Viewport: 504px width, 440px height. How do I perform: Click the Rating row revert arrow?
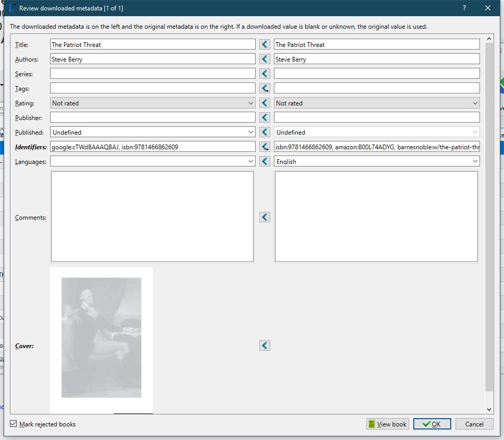[265, 103]
